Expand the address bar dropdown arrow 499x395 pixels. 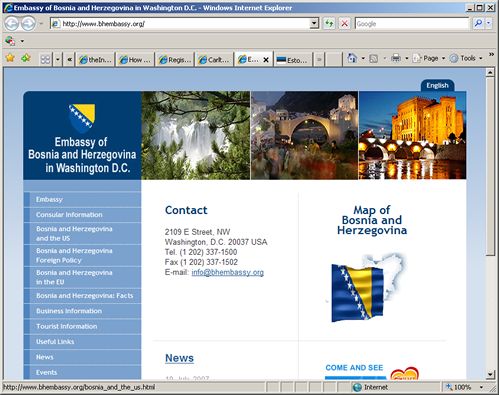click(314, 24)
